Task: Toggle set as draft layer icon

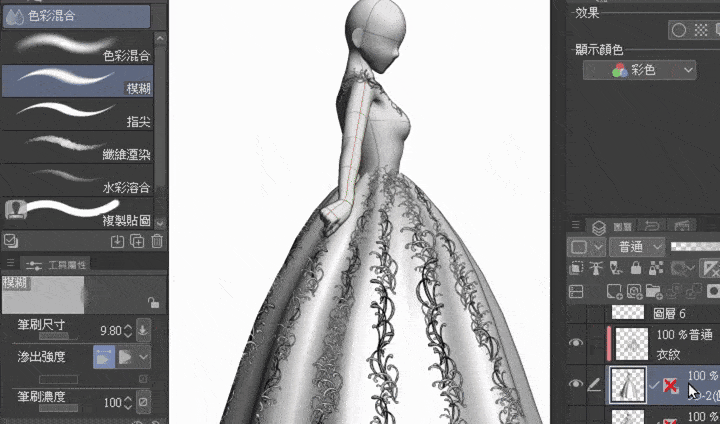Action: click(x=616, y=268)
